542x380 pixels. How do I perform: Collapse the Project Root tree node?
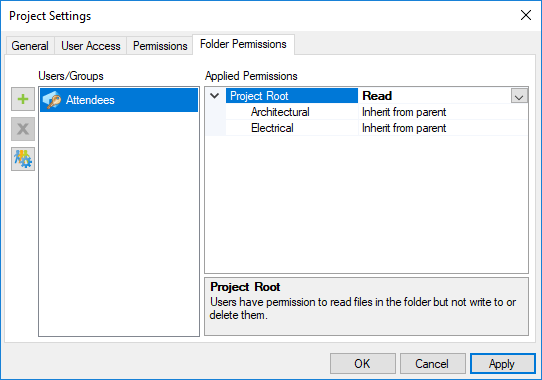pyautogui.click(x=215, y=96)
